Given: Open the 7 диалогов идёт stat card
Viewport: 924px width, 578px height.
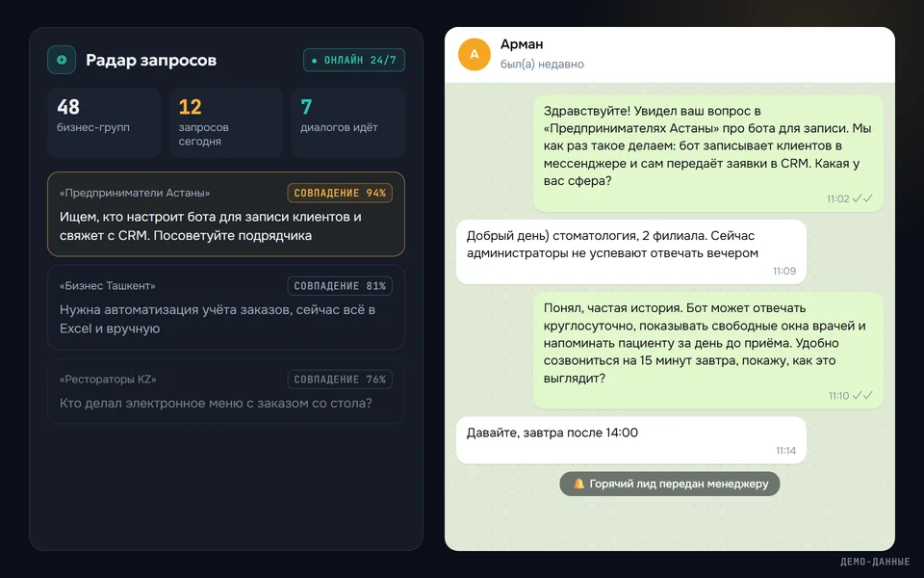Looking at the screenshot, I should [348, 122].
